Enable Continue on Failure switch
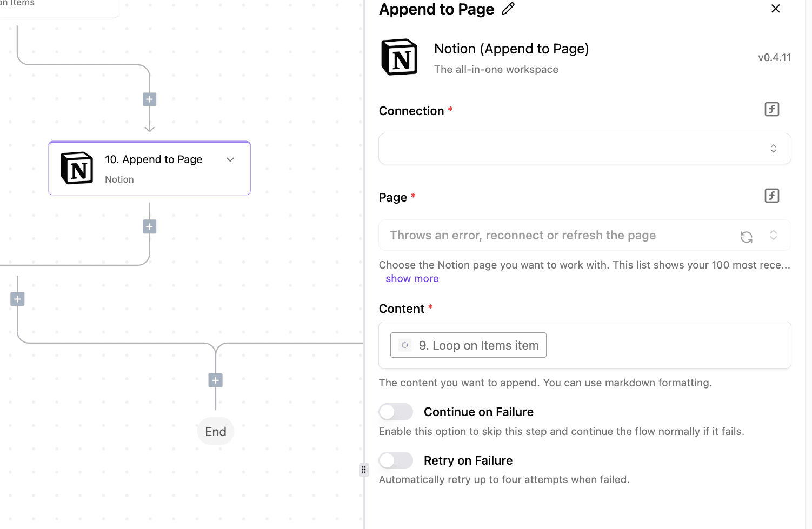The width and height of the screenshot is (812, 529). [396, 412]
